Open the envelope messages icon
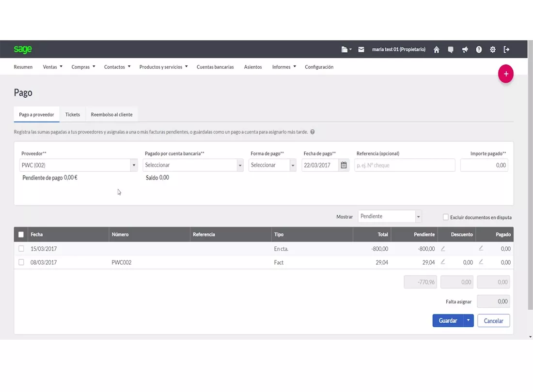 coord(361,49)
